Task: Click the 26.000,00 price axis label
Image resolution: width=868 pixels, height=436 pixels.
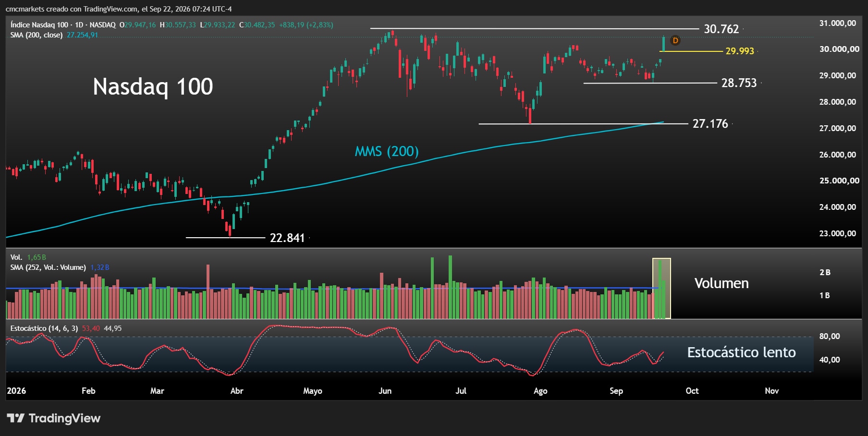Action: click(837, 155)
